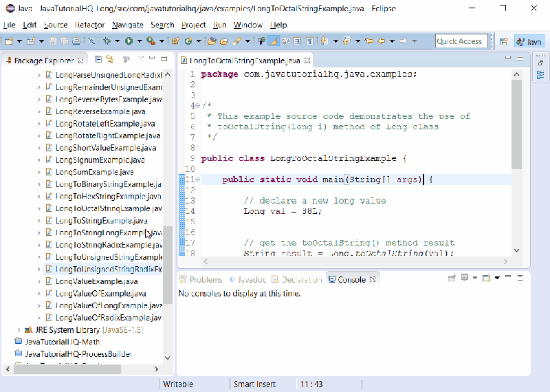Click the Print toolbar icon
Image resolution: width=550 pixels, height=392 pixels.
pos(76,41)
